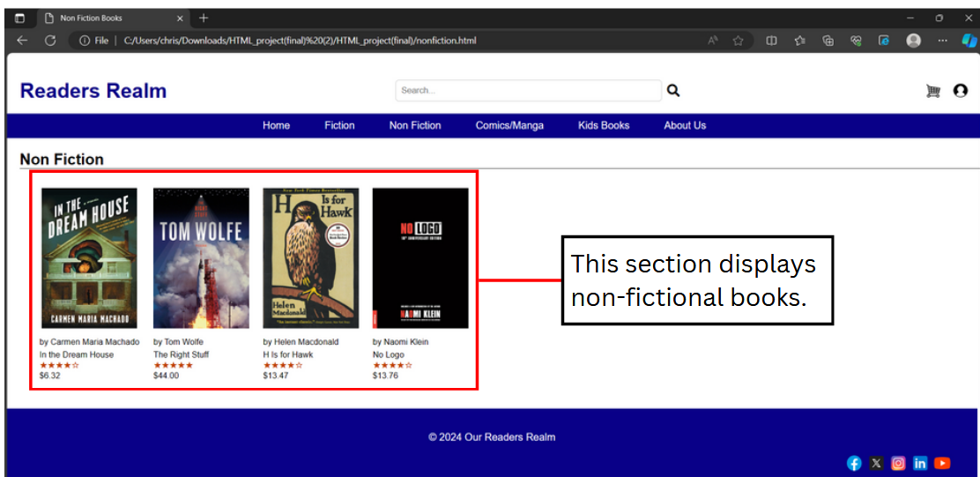Open the favorites list icon

tap(800, 41)
